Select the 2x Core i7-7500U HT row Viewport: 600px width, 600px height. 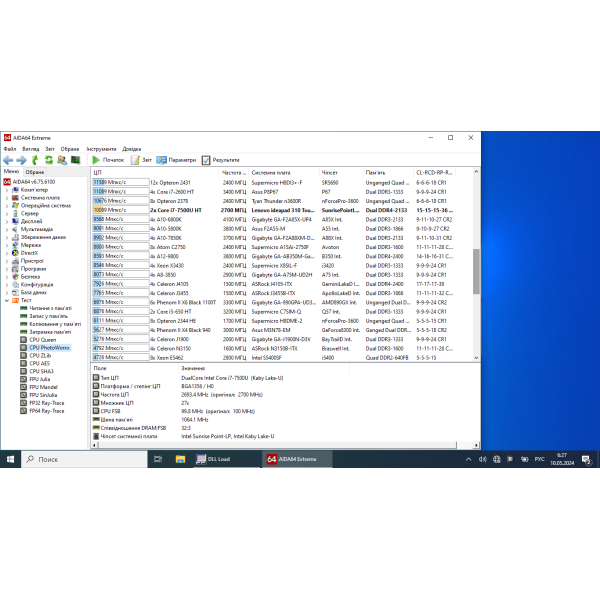click(x=273, y=210)
